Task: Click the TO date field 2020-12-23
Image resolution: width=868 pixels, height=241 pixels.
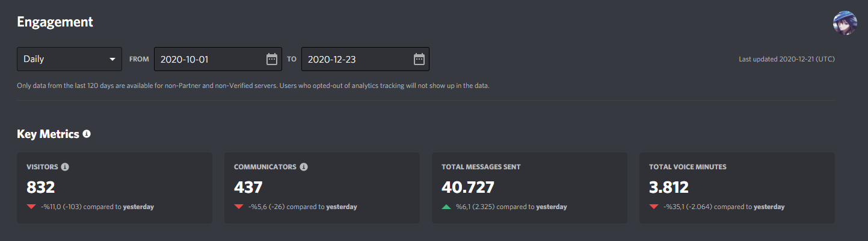Action: (365, 59)
